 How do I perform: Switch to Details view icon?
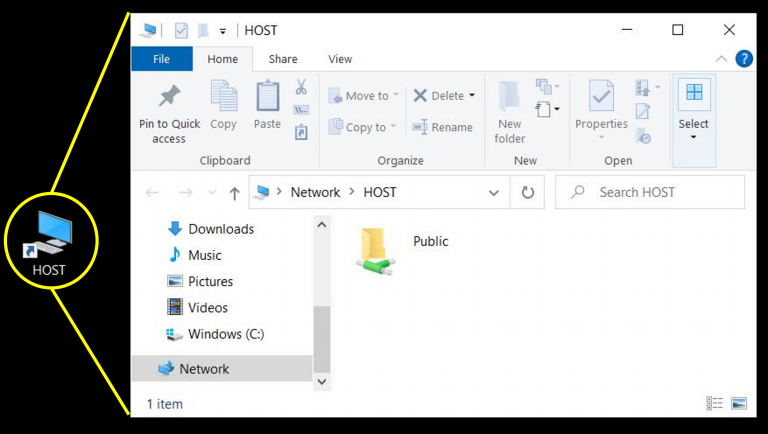click(715, 403)
